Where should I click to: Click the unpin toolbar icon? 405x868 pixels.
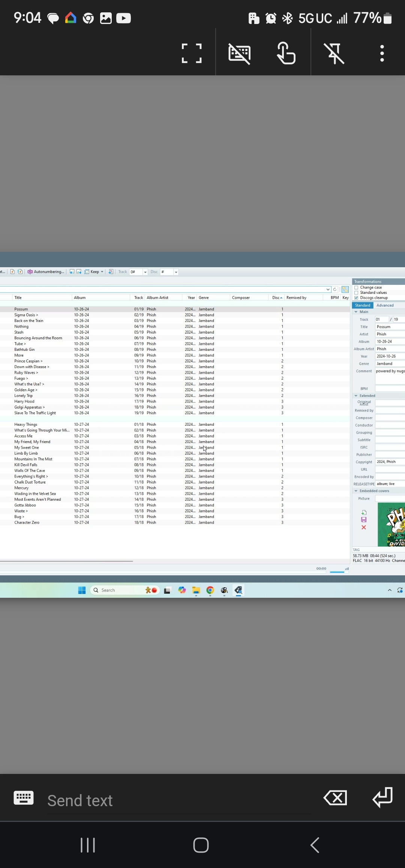pyautogui.click(x=334, y=53)
